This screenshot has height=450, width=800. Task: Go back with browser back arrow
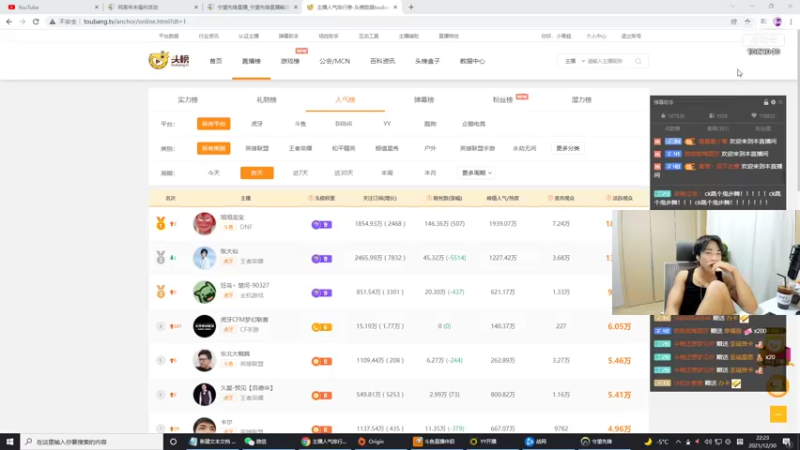(9, 21)
